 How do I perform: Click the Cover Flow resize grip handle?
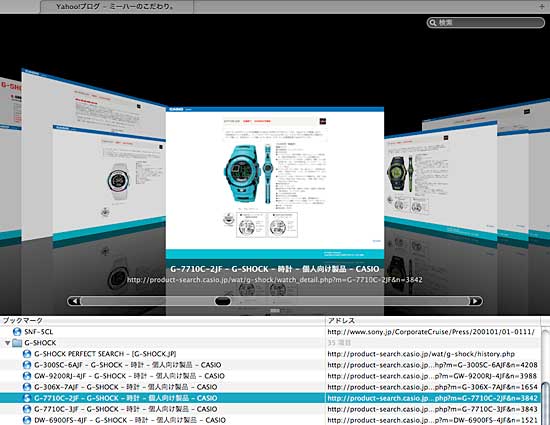275,311
